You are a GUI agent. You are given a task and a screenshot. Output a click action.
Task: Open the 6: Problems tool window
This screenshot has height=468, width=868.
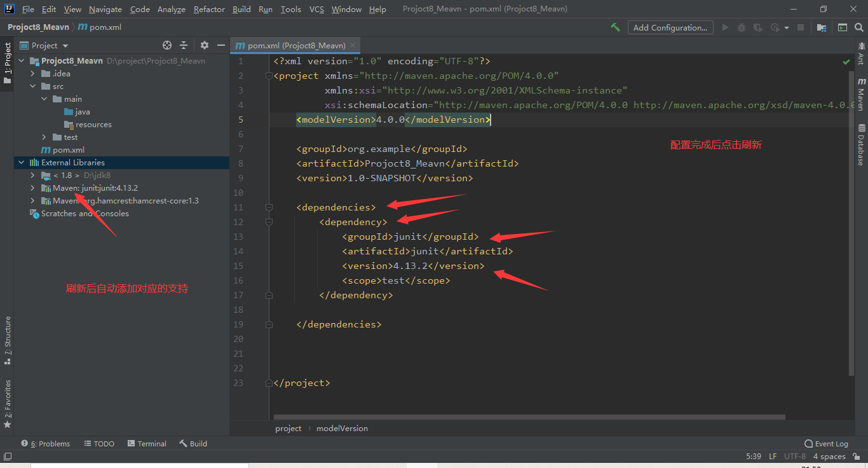click(x=45, y=444)
